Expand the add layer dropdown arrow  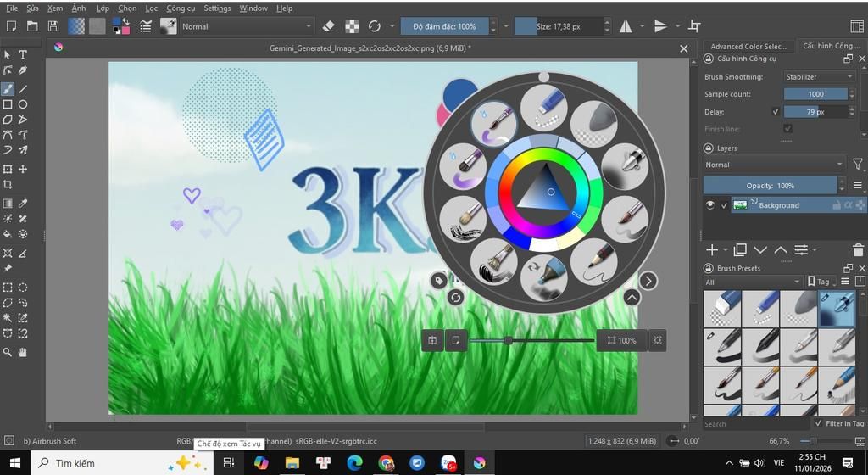click(x=726, y=250)
